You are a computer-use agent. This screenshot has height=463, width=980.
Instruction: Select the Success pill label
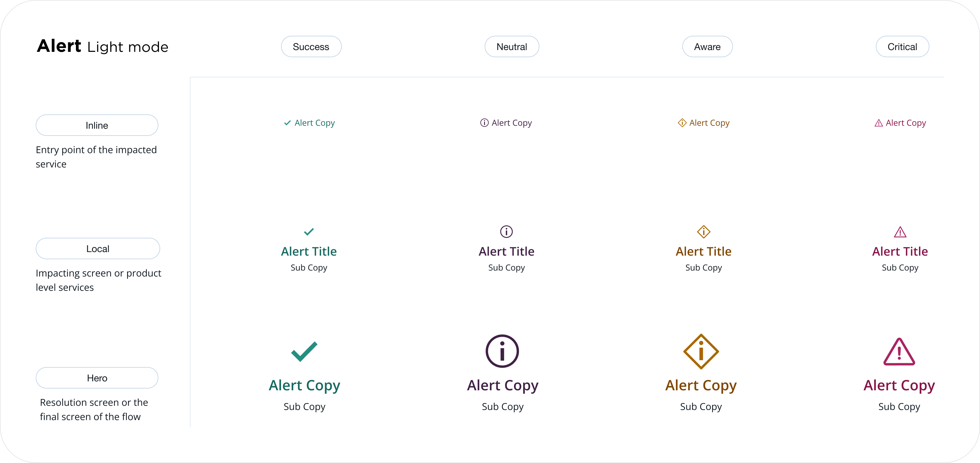[x=311, y=47]
